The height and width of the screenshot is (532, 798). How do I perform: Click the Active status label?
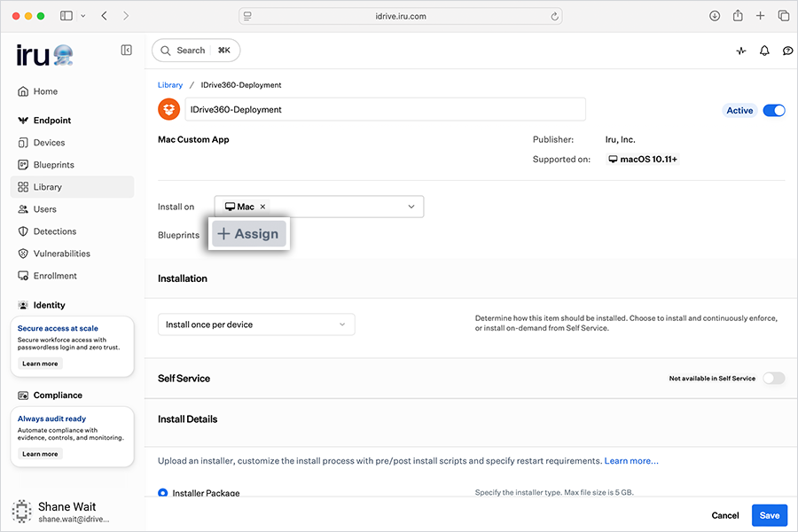pyautogui.click(x=739, y=111)
